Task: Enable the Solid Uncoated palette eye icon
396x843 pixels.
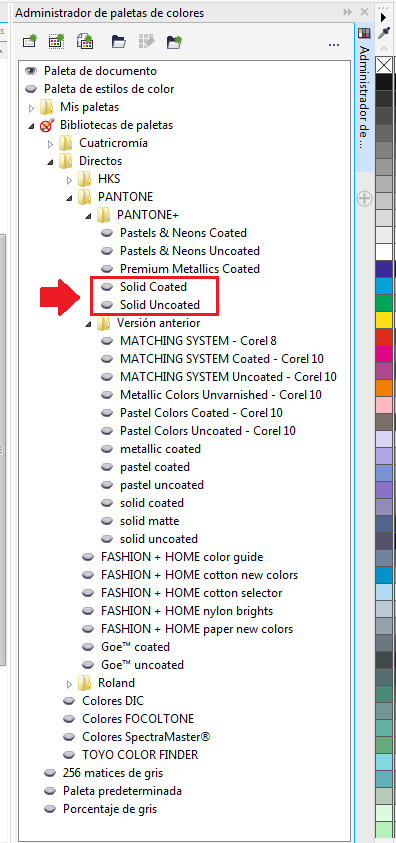Action: coord(107,305)
